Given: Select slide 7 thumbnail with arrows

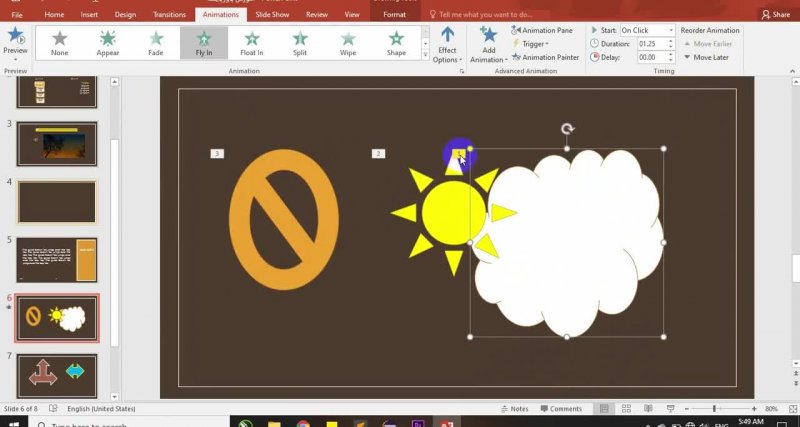Looking at the screenshot, I should 57,373.
